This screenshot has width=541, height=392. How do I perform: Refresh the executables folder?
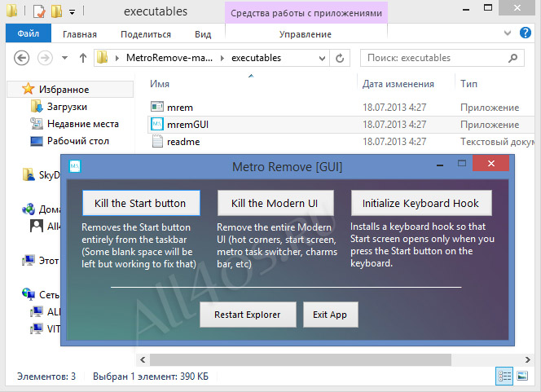[x=340, y=58]
